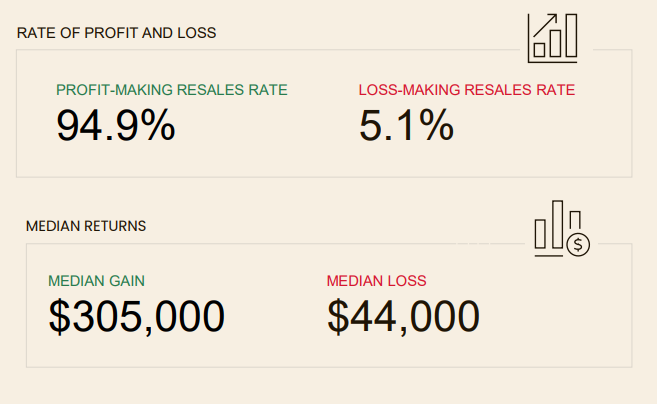The width and height of the screenshot is (657, 404).
Task: Click the Loss-Making Resales Rate label
Action: click(466, 90)
